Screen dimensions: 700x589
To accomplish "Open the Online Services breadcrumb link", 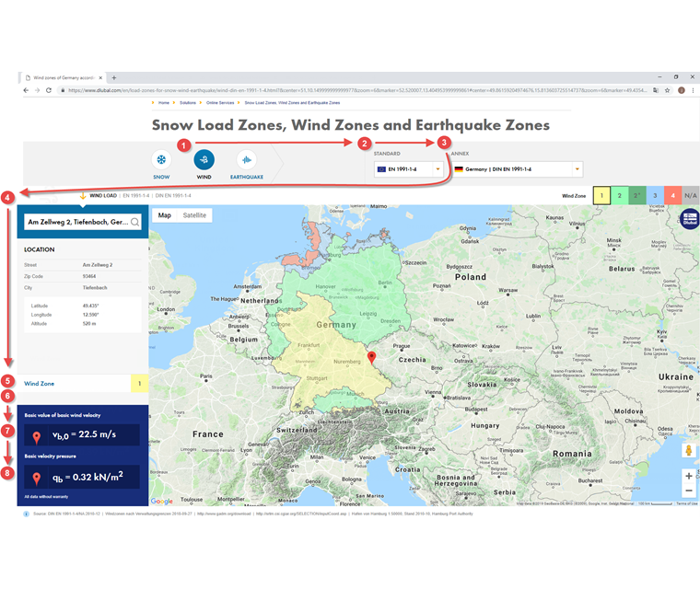I will (x=220, y=103).
